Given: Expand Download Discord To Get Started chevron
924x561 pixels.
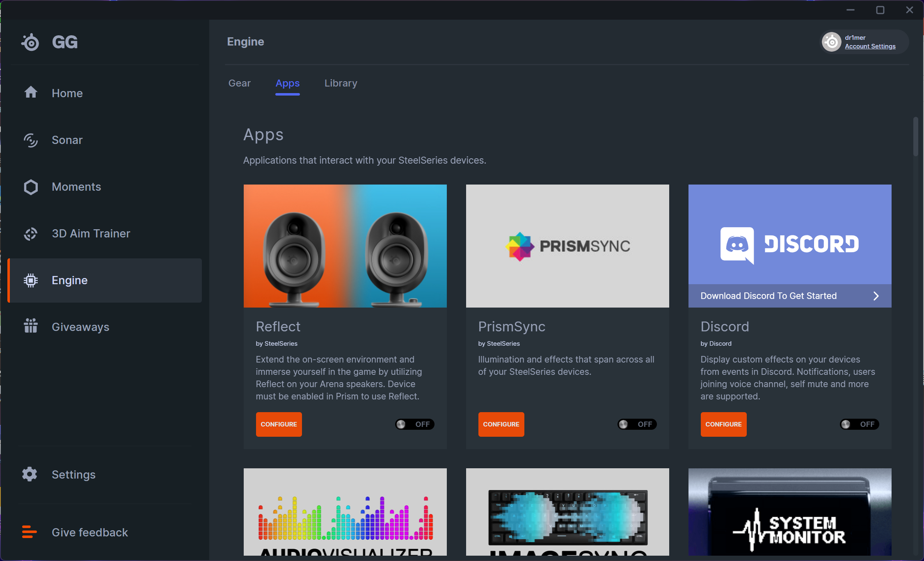Looking at the screenshot, I should [x=876, y=296].
